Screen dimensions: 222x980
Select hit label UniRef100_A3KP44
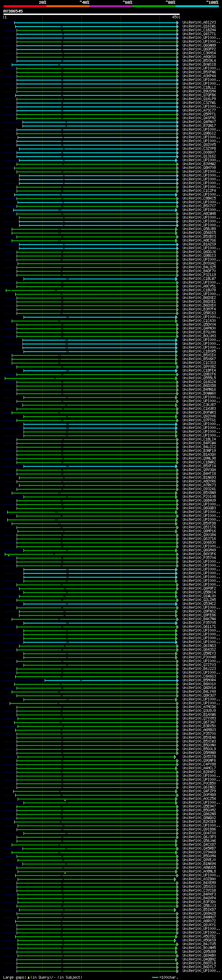(199, 76)
